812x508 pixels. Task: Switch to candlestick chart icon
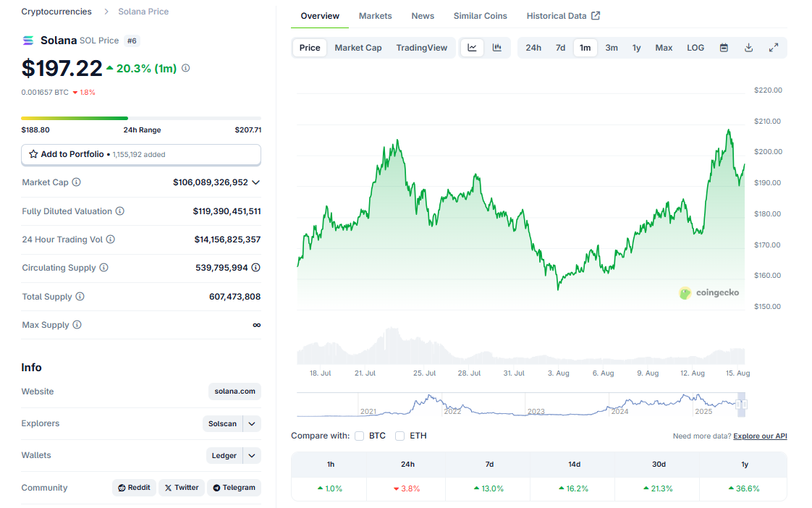click(497, 48)
